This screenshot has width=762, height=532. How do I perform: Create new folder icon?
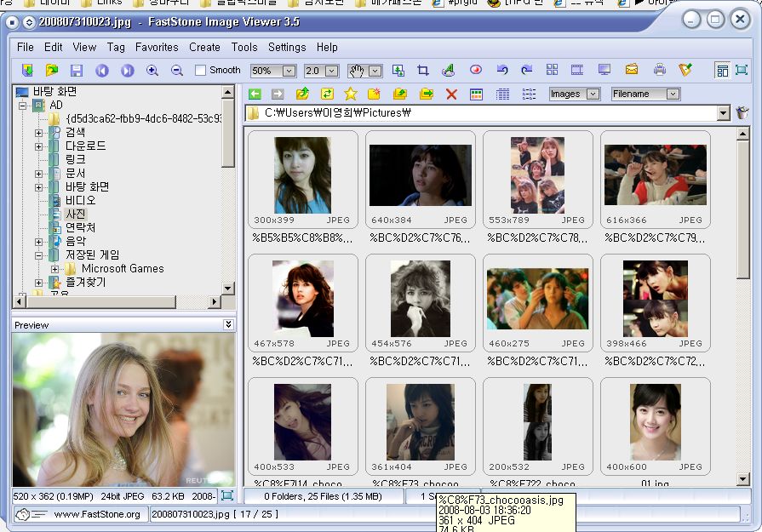tap(374, 94)
